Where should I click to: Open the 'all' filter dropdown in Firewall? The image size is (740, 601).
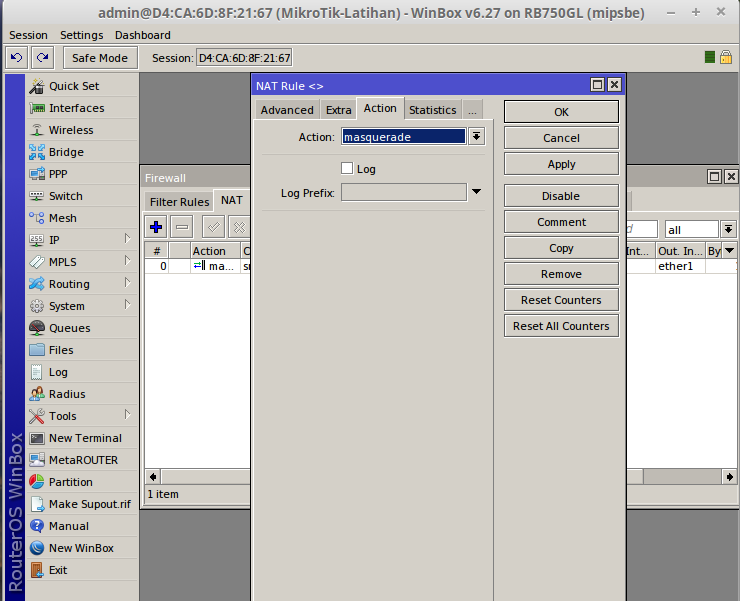click(x=728, y=229)
